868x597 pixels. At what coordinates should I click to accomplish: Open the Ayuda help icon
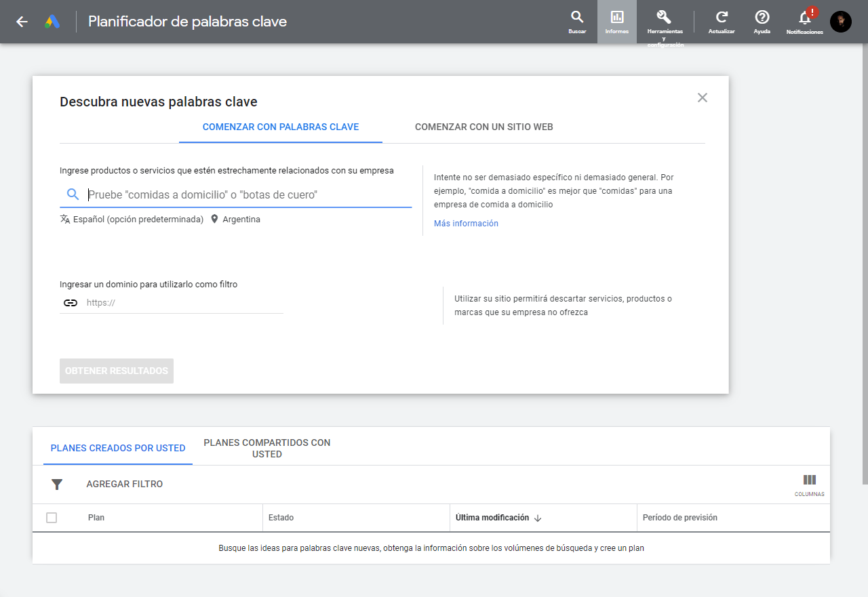point(762,15)
